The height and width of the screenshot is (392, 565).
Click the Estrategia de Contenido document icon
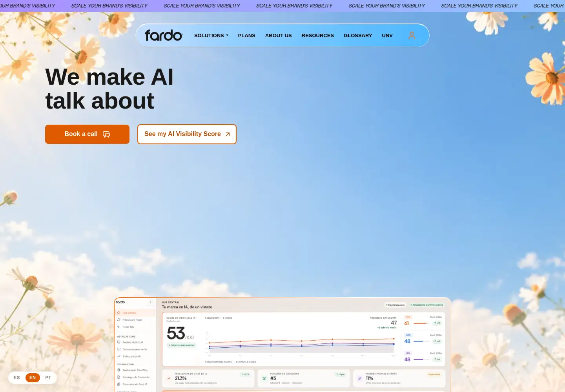click(119, 377)
